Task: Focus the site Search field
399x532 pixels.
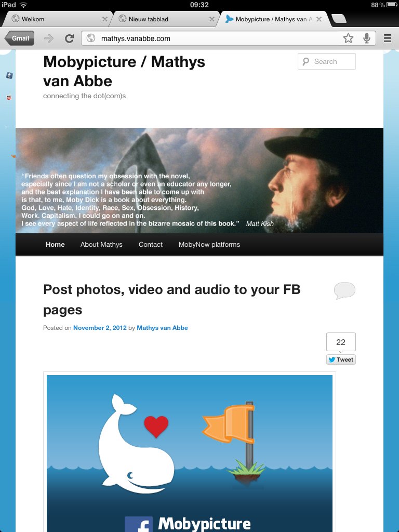Action: [326, 61]
